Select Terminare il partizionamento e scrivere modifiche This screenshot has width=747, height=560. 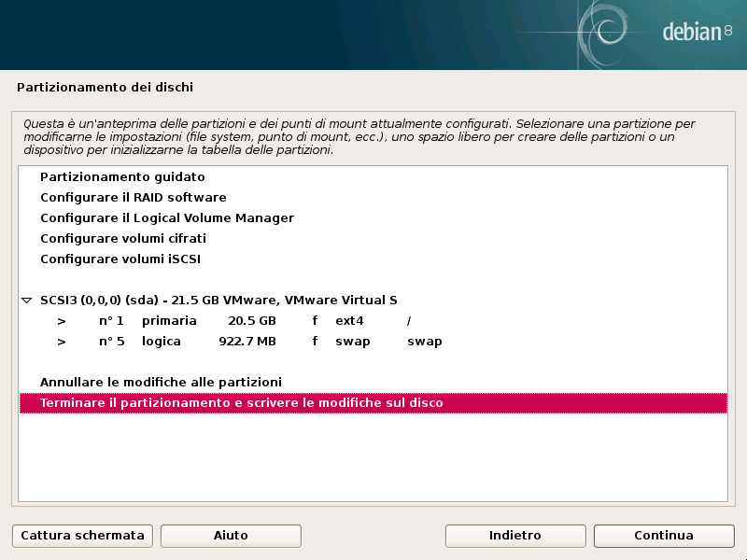(241, 403)
